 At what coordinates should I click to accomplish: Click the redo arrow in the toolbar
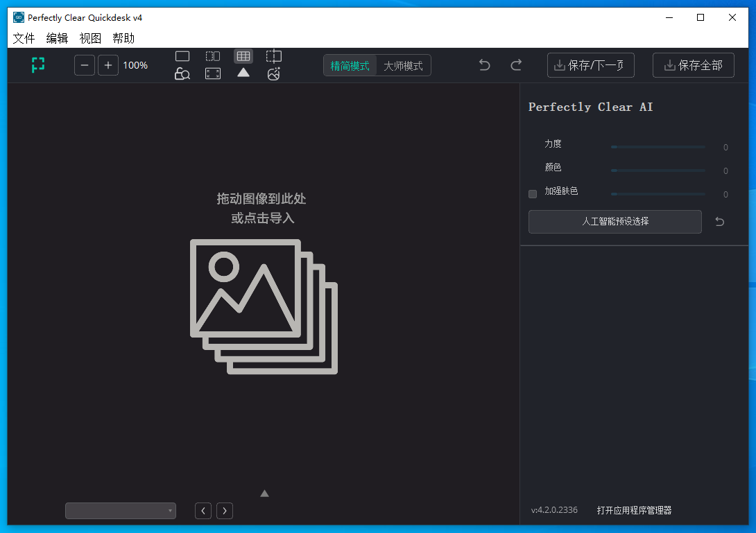pyautogui.click(x=516, y=65)
